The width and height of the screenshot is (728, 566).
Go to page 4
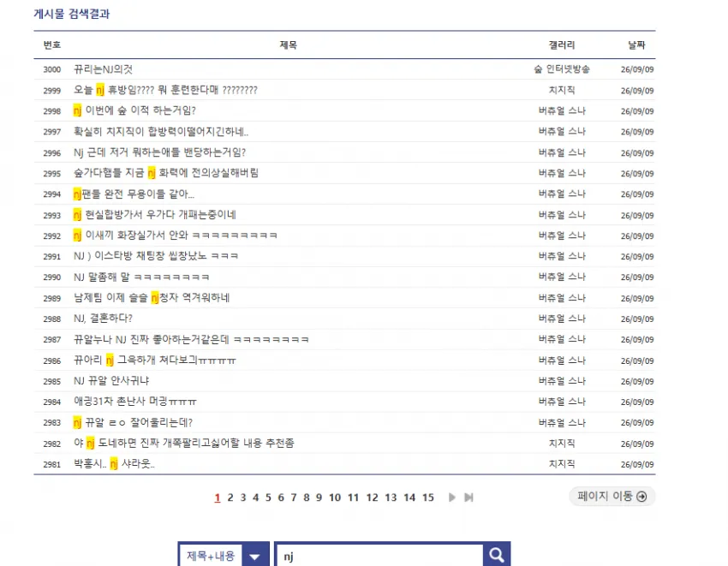click(x=255, y=497)
